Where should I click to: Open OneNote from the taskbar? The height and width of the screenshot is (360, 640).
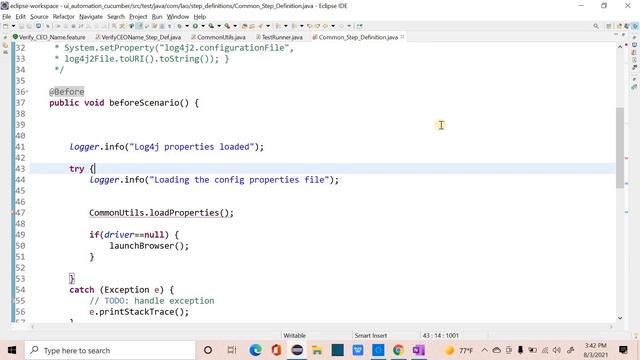pos(419,350)
